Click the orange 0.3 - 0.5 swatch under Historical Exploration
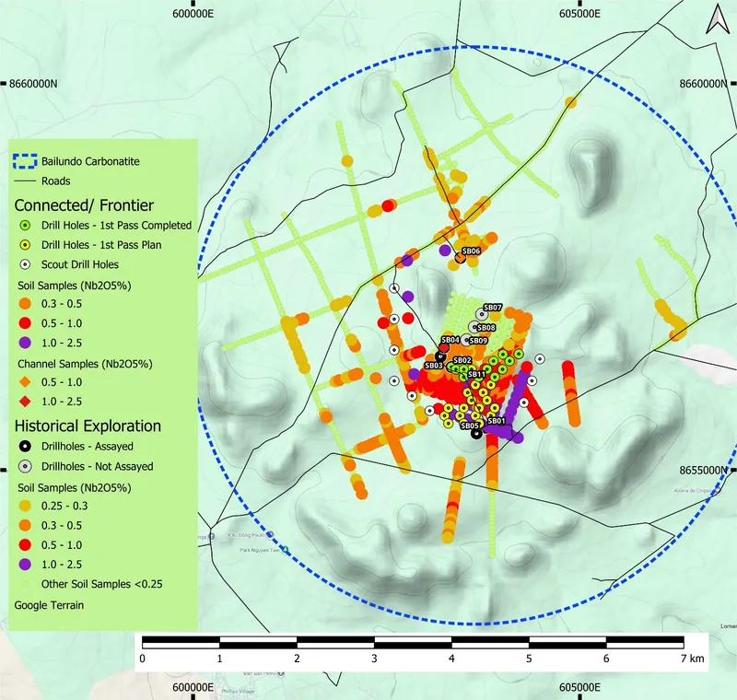Viewport: 737px width, 700px height. (25, 525)
